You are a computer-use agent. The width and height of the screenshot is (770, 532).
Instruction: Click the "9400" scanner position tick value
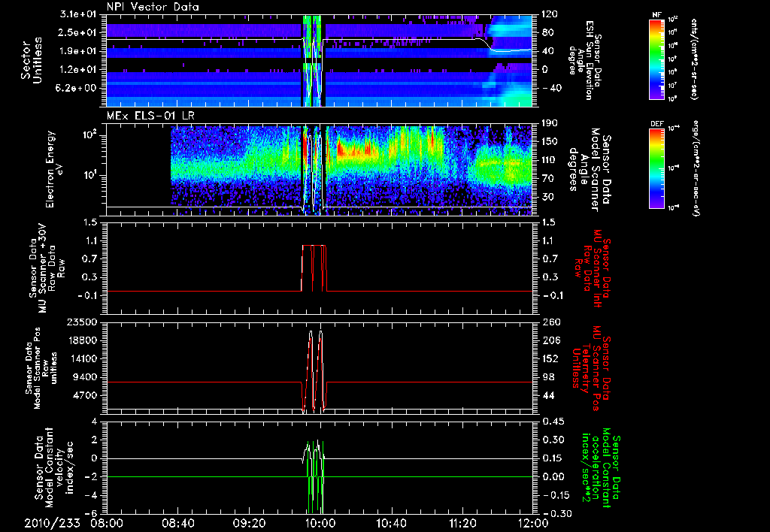point(86,377)
